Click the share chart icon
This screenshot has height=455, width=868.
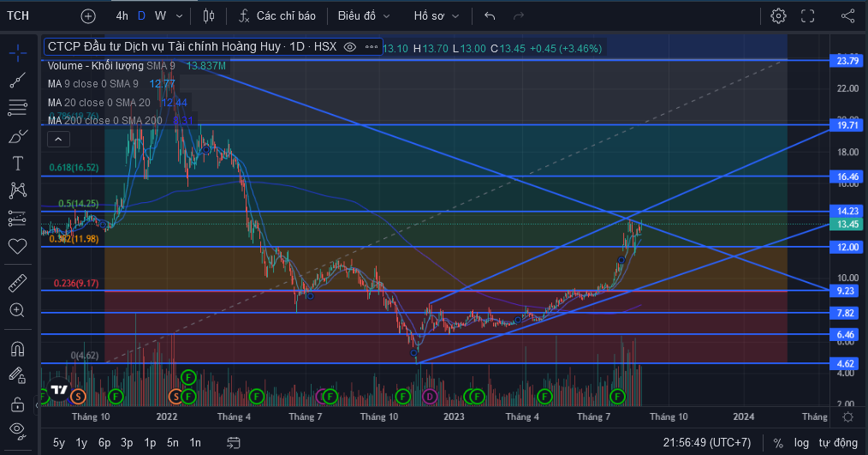click(x=848, y=16)
